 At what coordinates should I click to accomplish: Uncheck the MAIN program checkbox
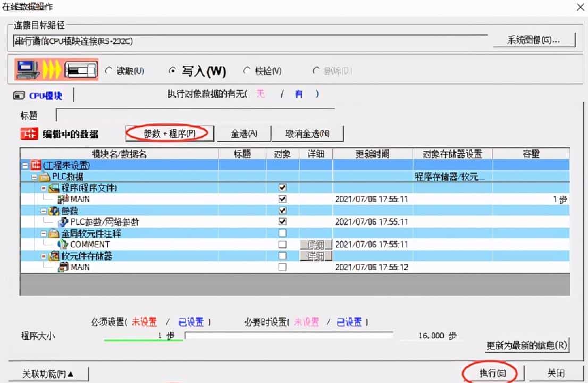282,198
